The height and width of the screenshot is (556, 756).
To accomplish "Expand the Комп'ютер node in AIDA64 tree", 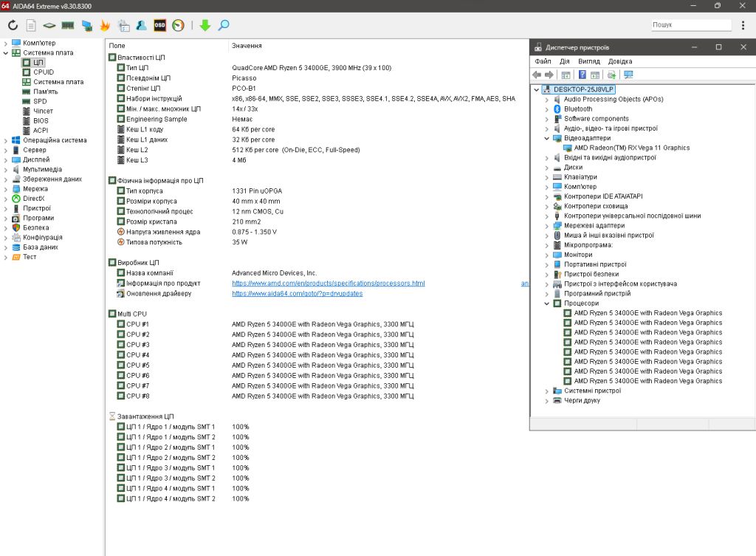I will point(6,44).
